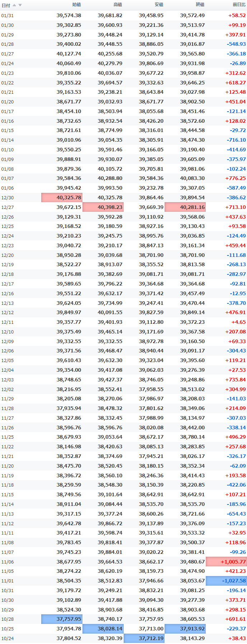Select opening price 39,574.38
This screenshot has width=247, height=644.
point(69,16)
